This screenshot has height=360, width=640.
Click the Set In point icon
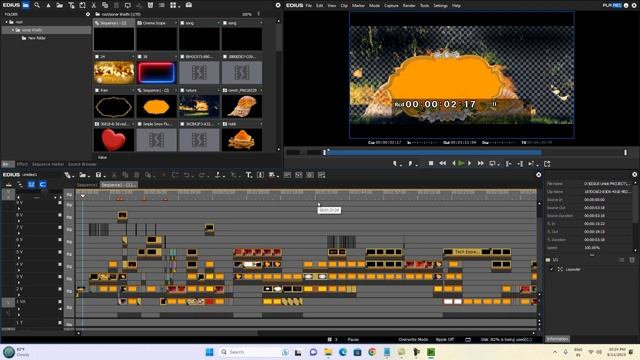pyautogui.click(x=395, y=164)
